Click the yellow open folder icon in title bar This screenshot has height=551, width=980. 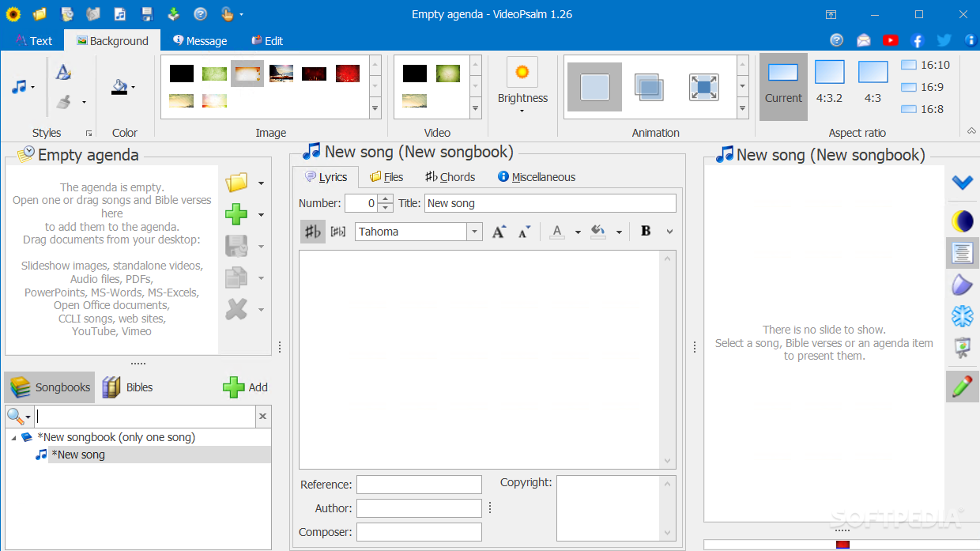click(40, 13)
